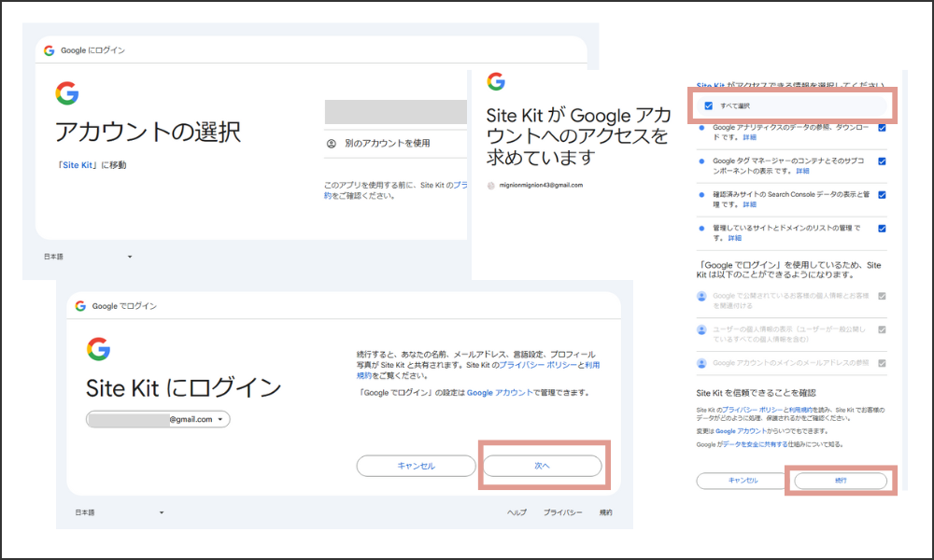Open 'Google アカウント' link in the '変更は' line
934x560 pixels.
click(741, 431)
